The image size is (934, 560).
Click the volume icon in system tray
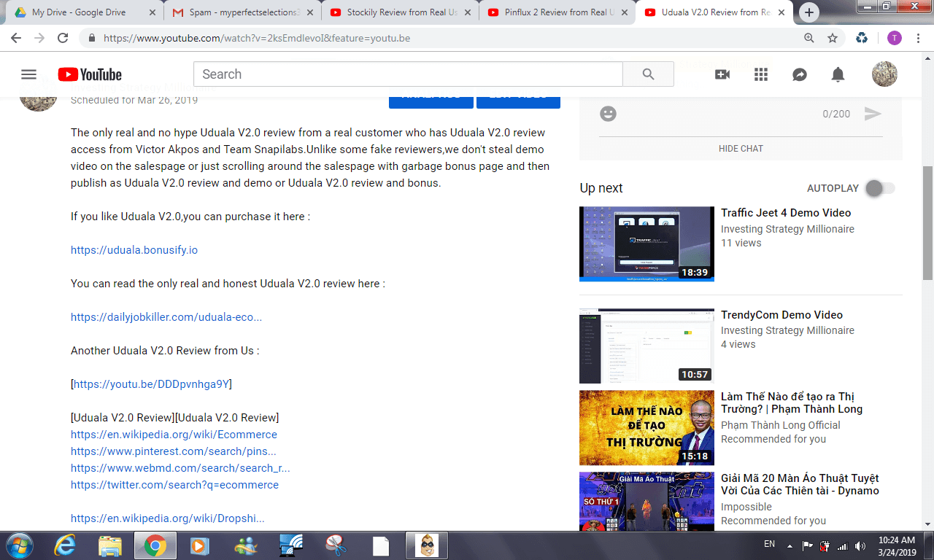(860, 545)
